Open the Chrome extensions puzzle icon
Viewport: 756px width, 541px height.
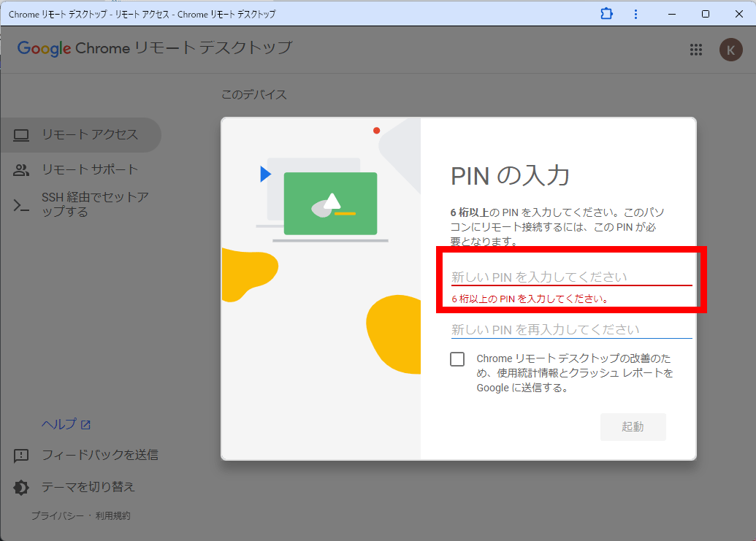[x=606, y=14]
